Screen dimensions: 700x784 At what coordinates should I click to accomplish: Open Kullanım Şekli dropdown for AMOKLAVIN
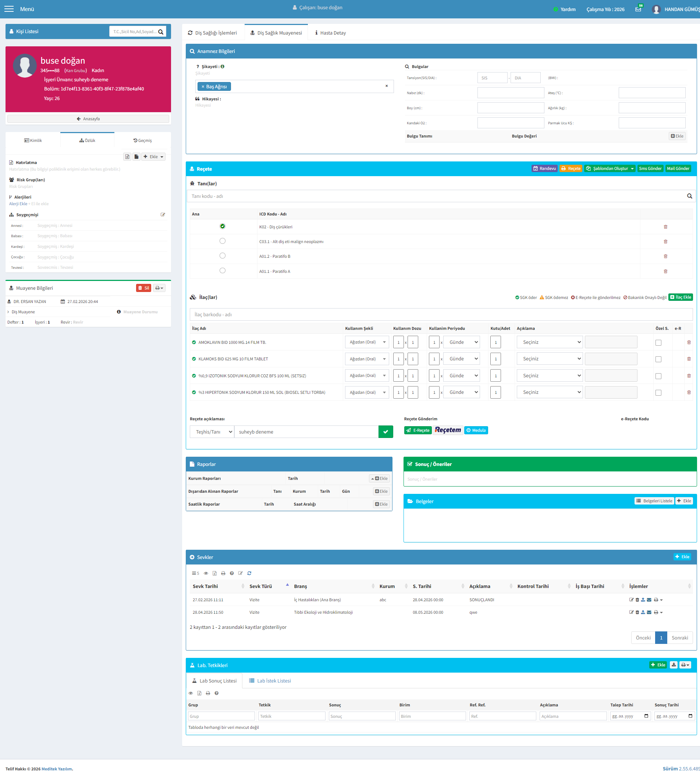367,342
